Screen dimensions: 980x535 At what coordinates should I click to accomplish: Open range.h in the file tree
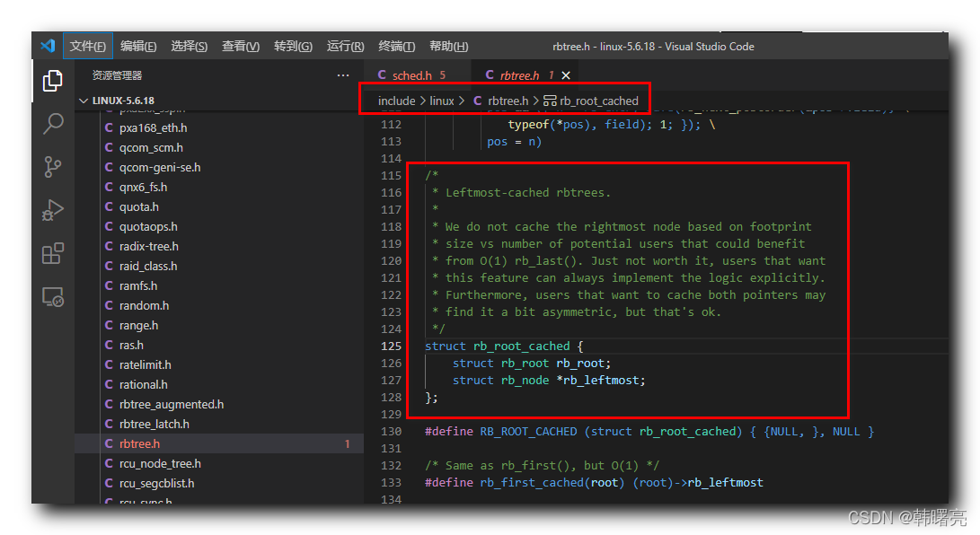[x=138, y=325]
